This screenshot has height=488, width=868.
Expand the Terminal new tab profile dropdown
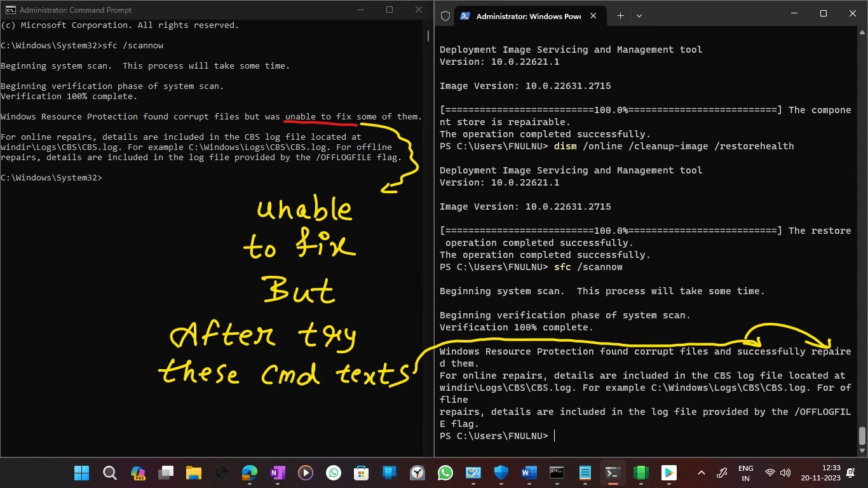point(639,16)
